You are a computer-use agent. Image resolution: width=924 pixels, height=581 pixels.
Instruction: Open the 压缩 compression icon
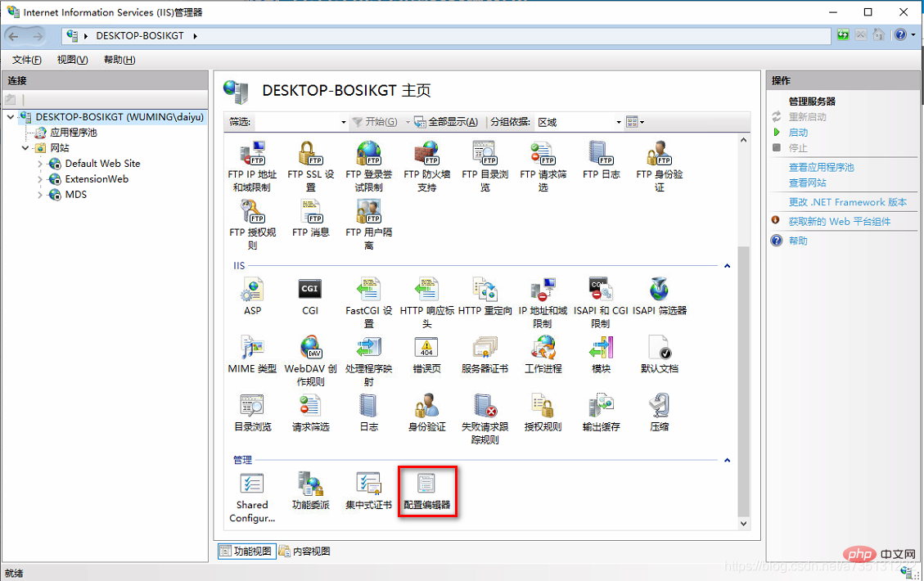[660, 413]
